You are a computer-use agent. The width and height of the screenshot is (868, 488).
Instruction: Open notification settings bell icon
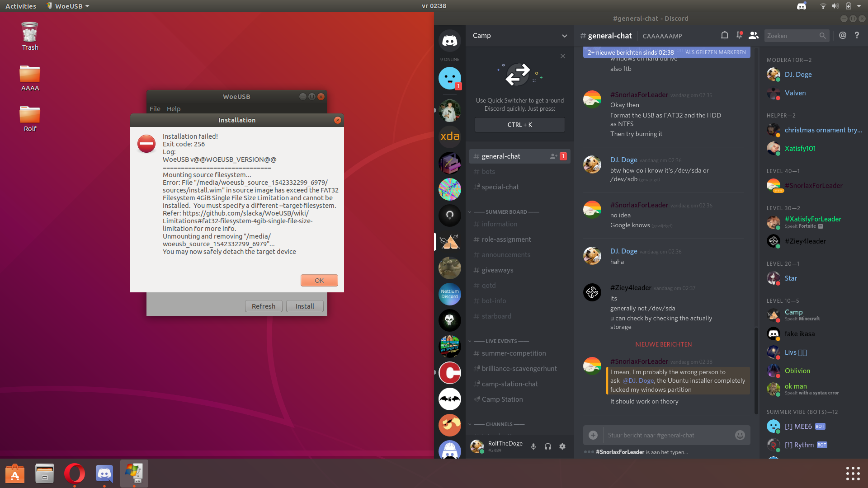[724, 35]
